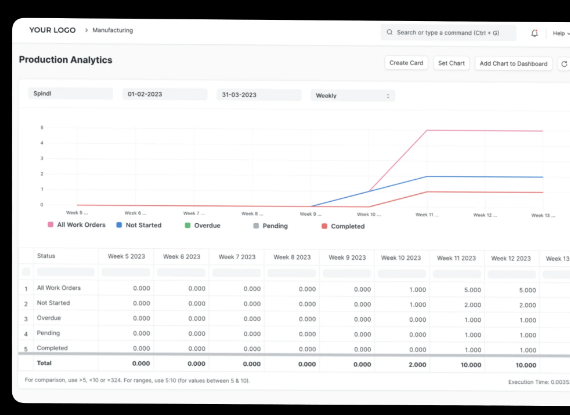The height and width of the screenshot is (415, 570).
Task: Toggle the All Work Orders legend swatch
Action: (x=51, y=225)
